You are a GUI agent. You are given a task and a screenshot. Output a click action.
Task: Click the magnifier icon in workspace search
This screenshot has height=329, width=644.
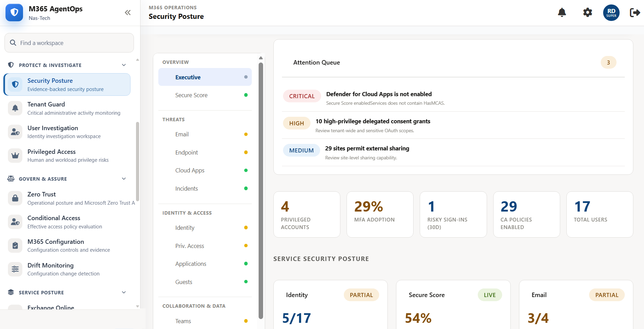click(13, 43)
